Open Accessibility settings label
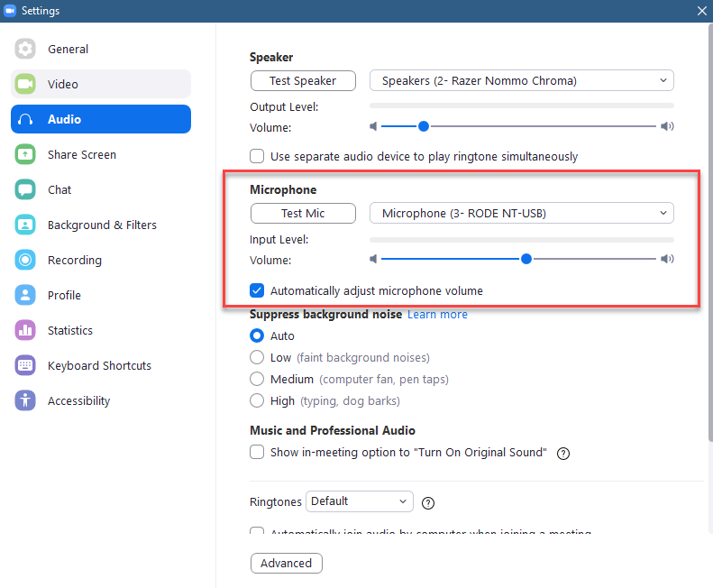The image size is (713, 588). tap(78, 401)
